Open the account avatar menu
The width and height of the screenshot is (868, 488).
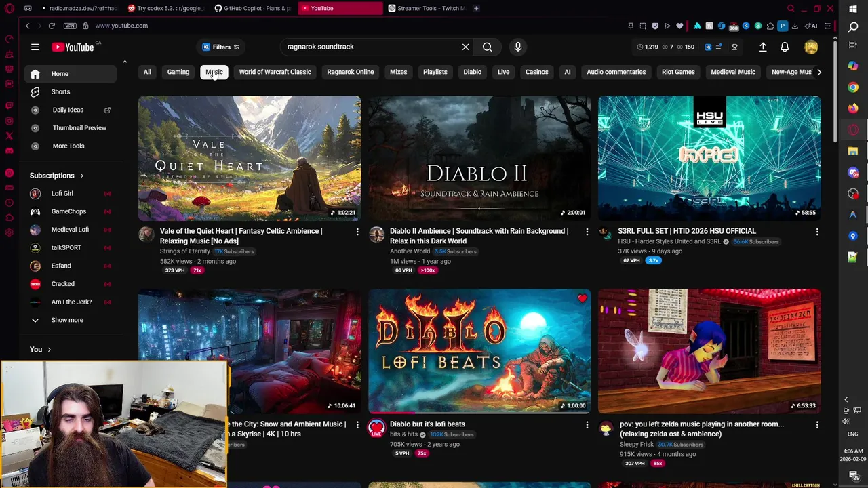(811, 47)
